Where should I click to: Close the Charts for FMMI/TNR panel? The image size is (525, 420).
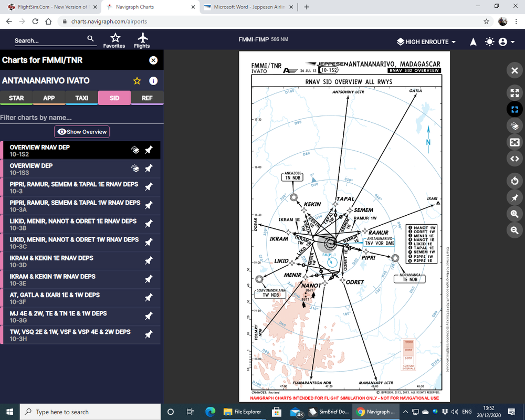pos(153,60)
